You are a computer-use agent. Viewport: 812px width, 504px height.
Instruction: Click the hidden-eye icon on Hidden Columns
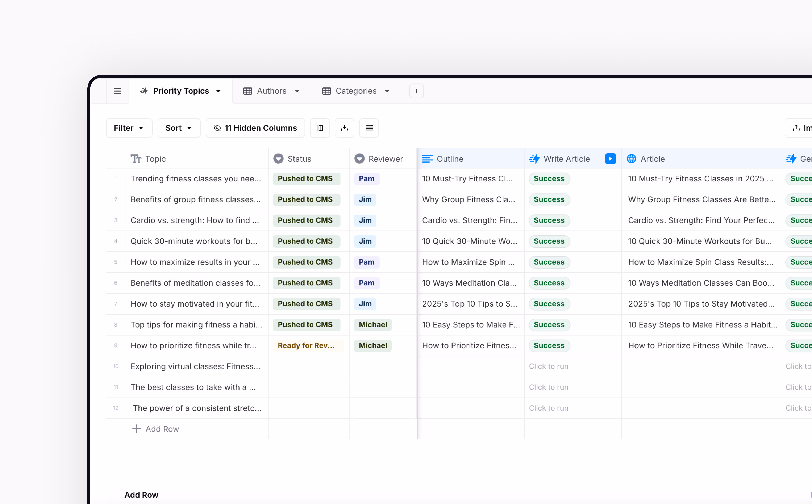[x=217, y=128]
